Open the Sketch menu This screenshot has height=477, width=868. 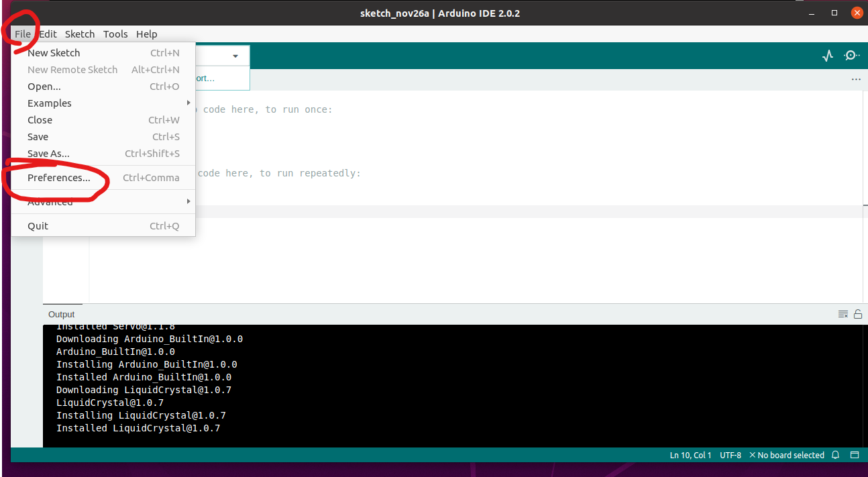80,34
